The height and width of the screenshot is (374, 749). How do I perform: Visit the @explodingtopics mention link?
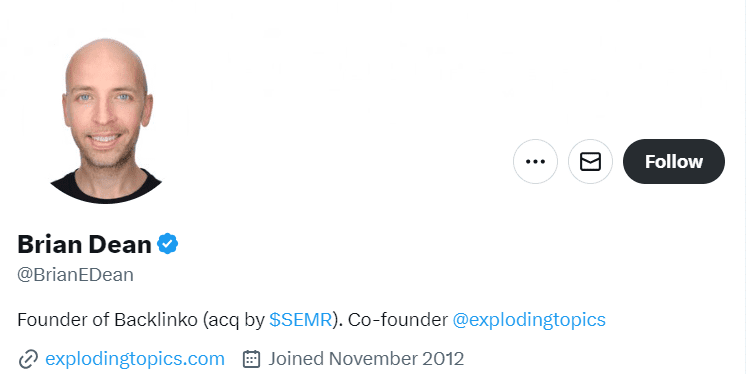pos(529,320)
